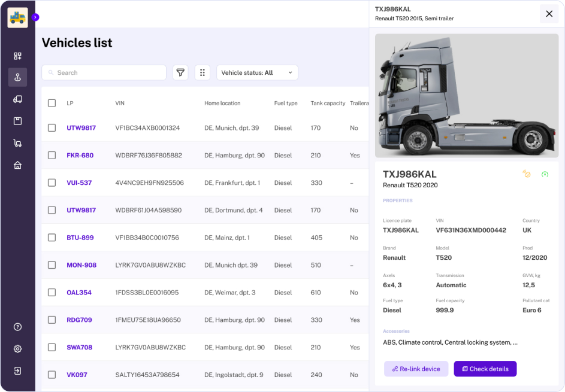Open the dashboard panel from the sidebar
This screenshot has height=392, width=565.
point(17,56)
